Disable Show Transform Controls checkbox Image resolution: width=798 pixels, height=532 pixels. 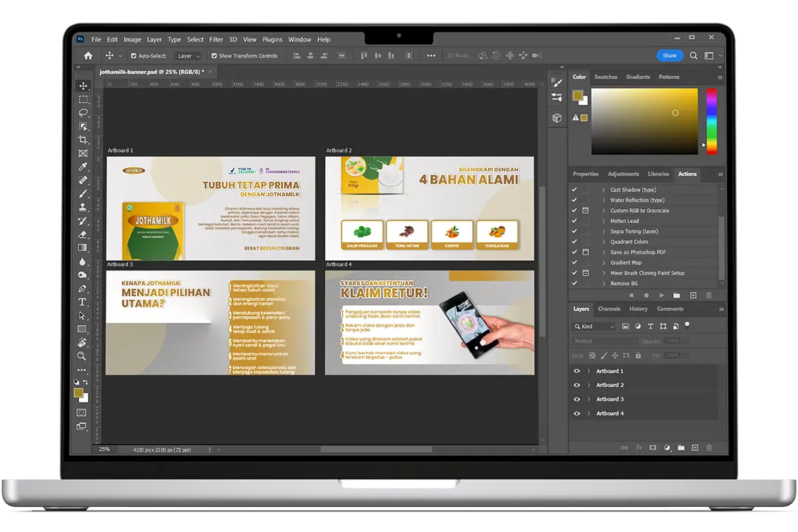(x=214, y=56)
